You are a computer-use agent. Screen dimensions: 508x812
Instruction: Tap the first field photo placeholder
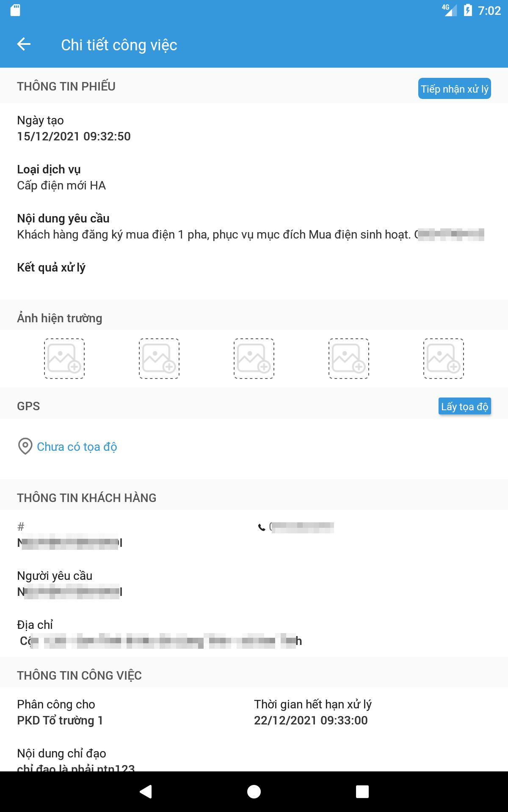64,359
